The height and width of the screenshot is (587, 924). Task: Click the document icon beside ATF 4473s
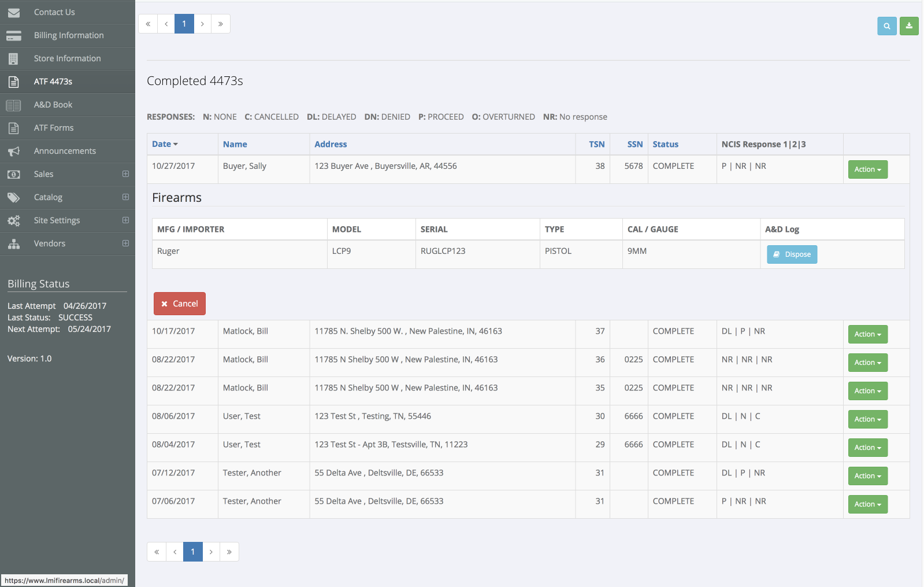(x=14, y=82)
